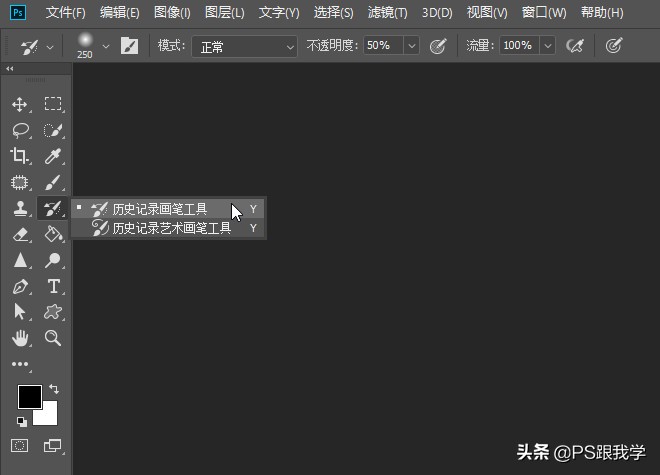Open 图层(L) menu
Screen dimensions: 660x475
click(224, 13)
